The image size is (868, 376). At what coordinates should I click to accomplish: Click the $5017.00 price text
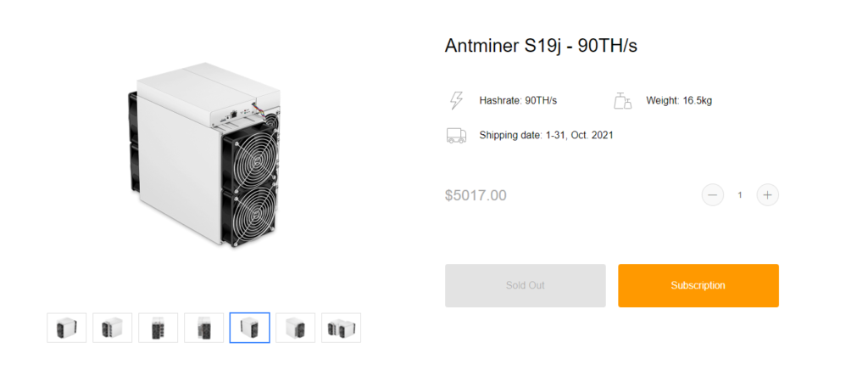click(476, 195)
